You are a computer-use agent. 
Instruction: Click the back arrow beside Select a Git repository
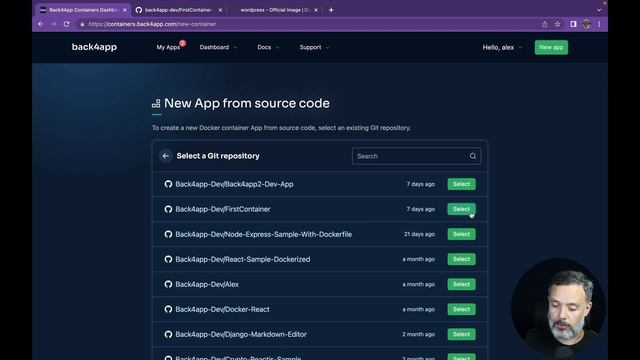[x=166, y=156]
